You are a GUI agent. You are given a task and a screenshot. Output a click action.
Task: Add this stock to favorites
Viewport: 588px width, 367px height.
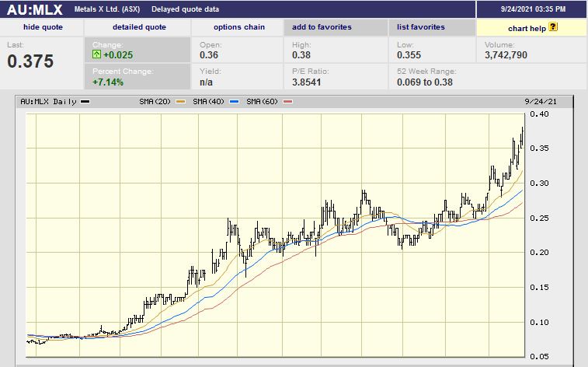point(322,27)
